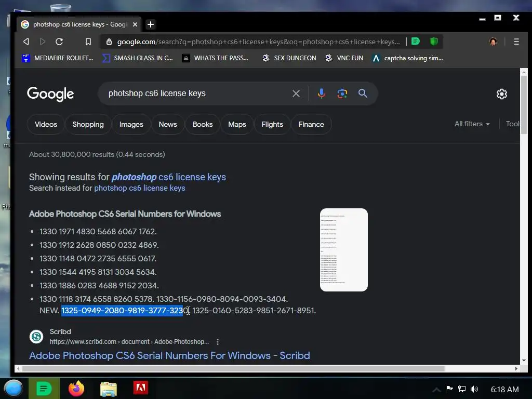Open the browser profile avatar

click(493, 42)
